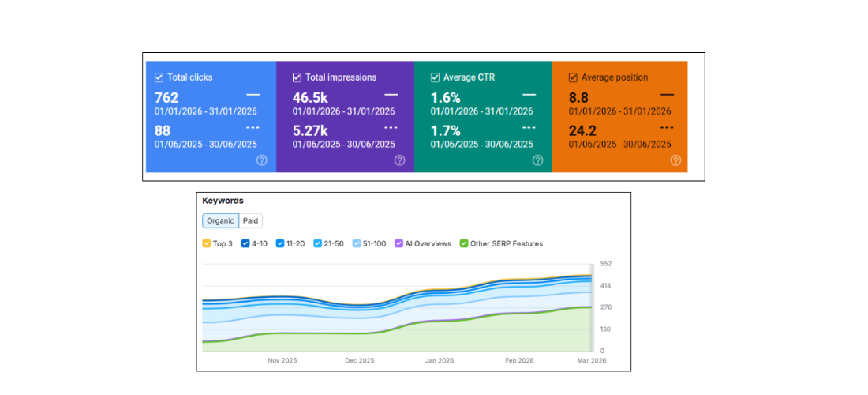Screen dimensions: 868x395
Task: Switch to the Organic keywords tab
Action: point(221,221)
